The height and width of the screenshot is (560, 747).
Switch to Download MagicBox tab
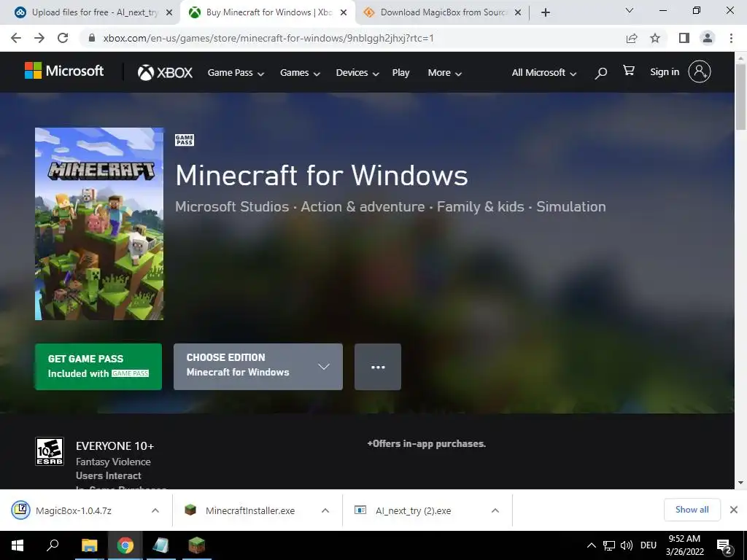(x=442, y=13)
